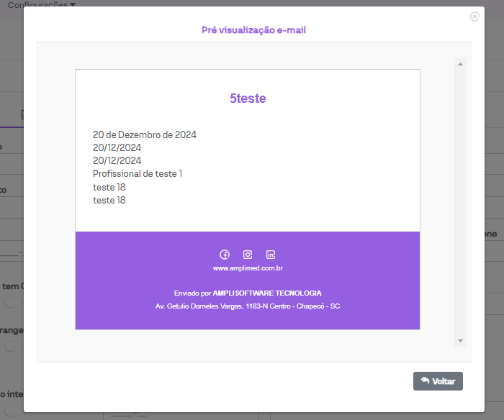Click the '20 de Dezembro de 2024' line
This screenshot has height=420, width=504.
coord(145,134)
